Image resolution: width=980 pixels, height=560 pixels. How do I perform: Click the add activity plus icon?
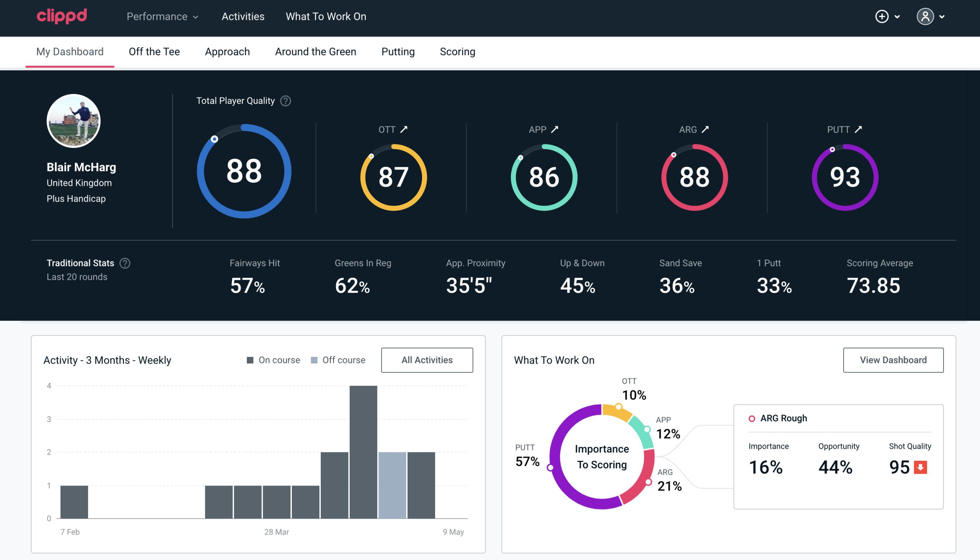[x=883, y=17]
